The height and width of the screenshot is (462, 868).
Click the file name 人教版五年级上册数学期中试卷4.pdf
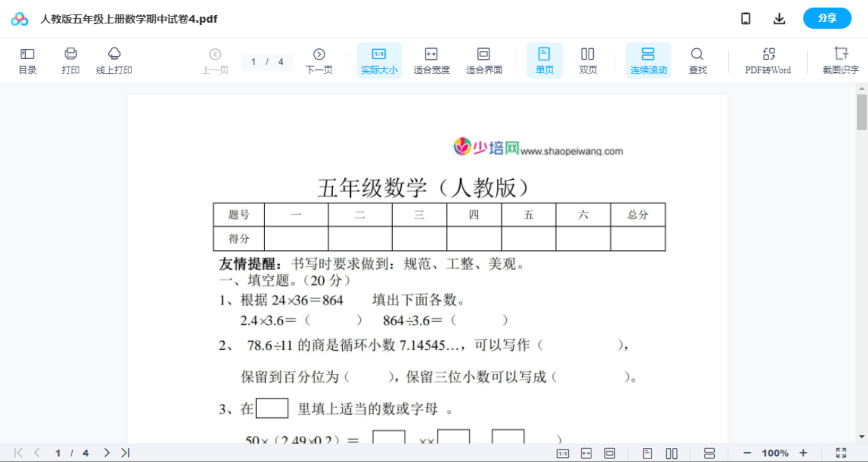129,19
